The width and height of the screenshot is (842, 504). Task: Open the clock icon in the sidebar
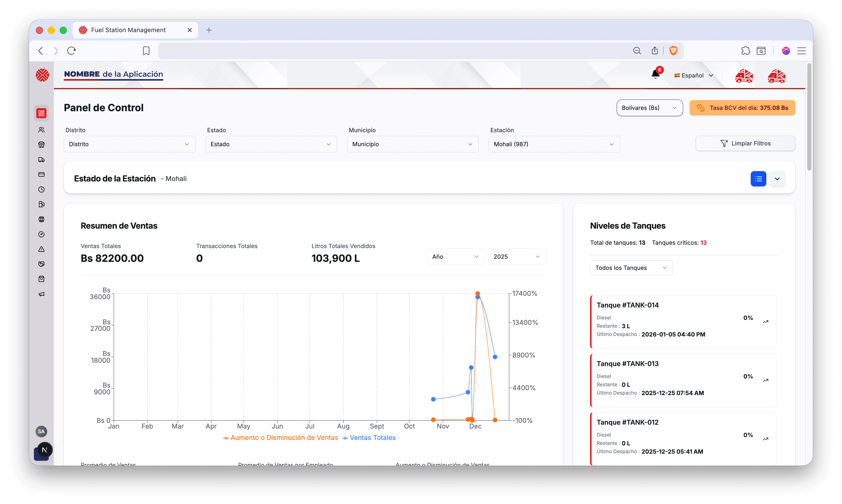tap(41, 190)
